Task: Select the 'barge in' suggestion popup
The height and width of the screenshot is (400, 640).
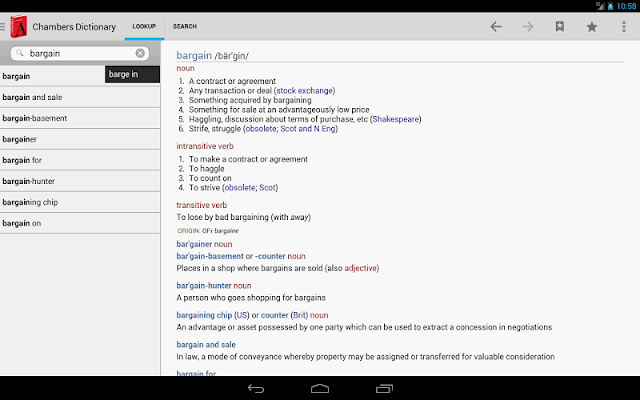Action: click(x=132, y=74)
